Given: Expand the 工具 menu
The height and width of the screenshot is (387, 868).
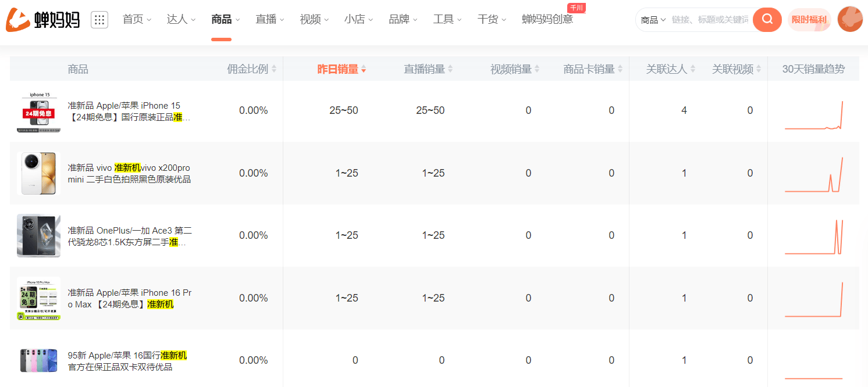Looking at the screenshot, I should tap(447, 19).
